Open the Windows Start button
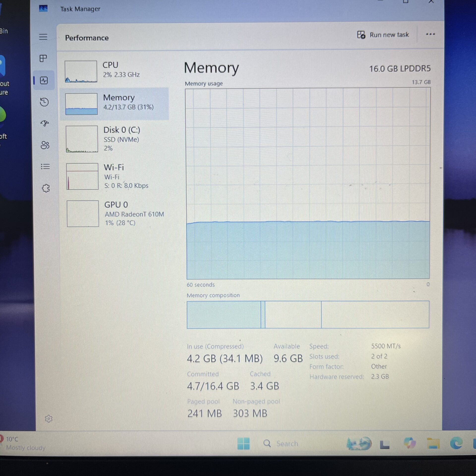 pos(243,444)
